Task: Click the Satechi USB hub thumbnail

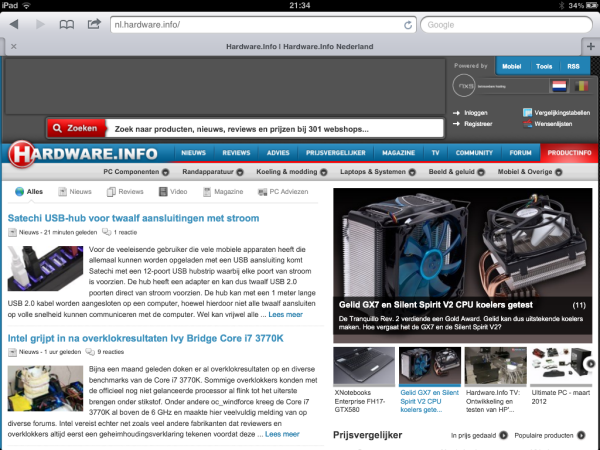Action: (45, 268)
